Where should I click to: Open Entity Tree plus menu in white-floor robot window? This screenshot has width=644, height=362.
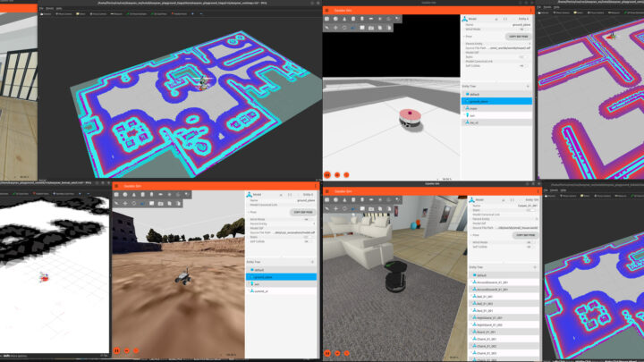[528, 86]
